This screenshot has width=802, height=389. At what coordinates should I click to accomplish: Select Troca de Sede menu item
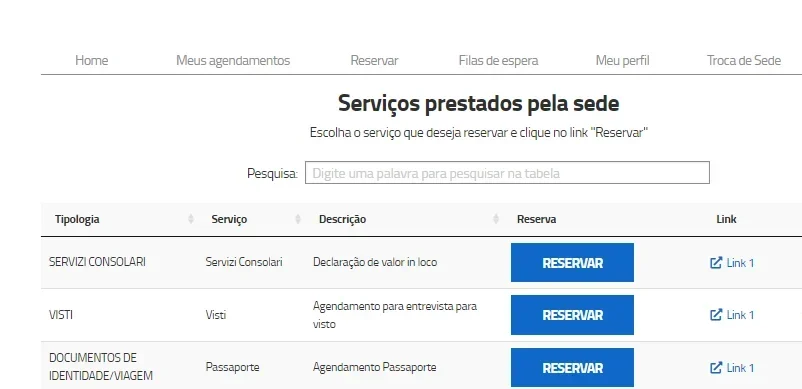(744, 60)
